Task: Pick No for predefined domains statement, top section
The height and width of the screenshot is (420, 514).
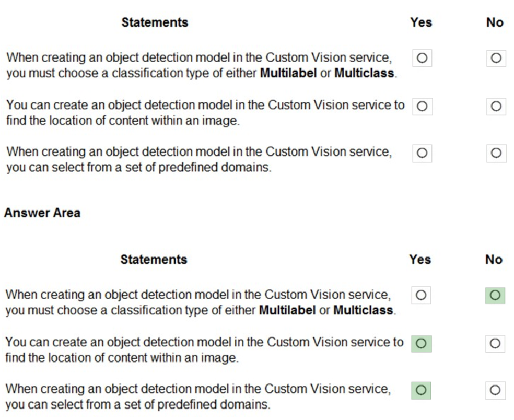Action: click(496, 154)
